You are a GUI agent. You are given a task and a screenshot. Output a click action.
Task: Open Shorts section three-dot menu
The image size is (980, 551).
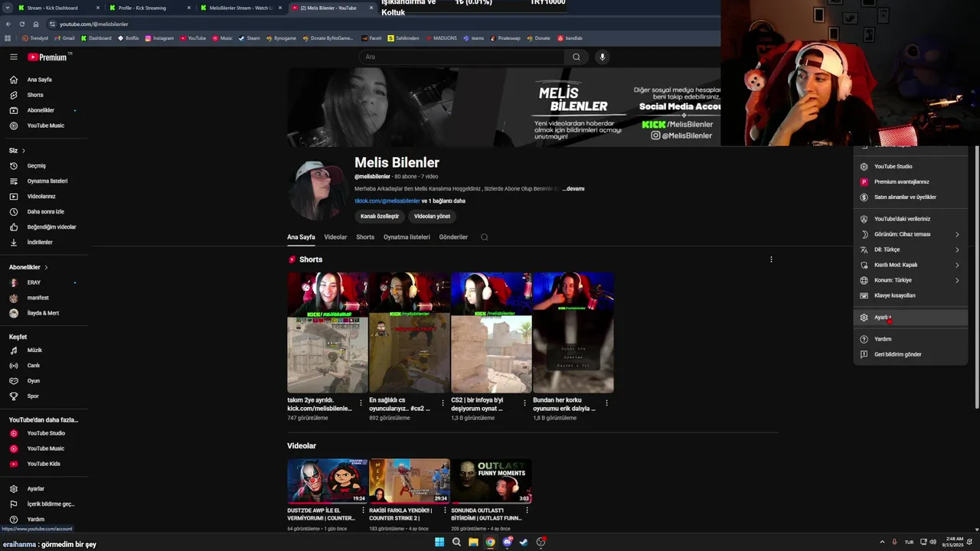[771, 259]
